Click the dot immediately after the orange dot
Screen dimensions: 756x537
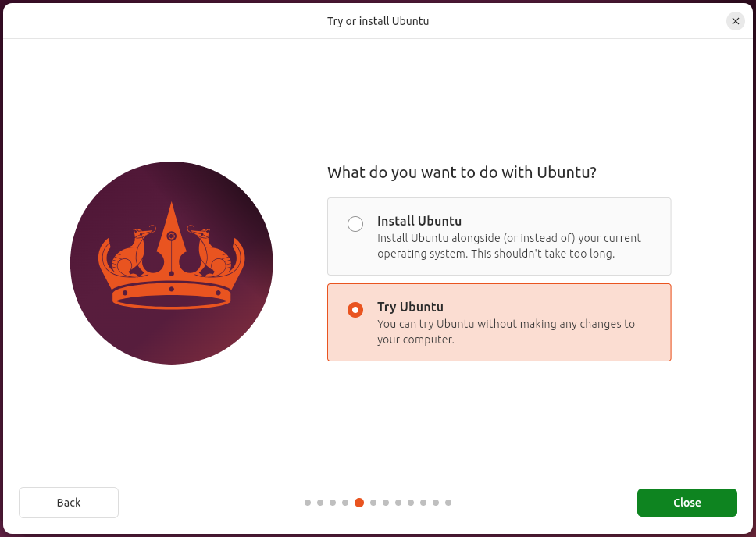coord(373,503)
